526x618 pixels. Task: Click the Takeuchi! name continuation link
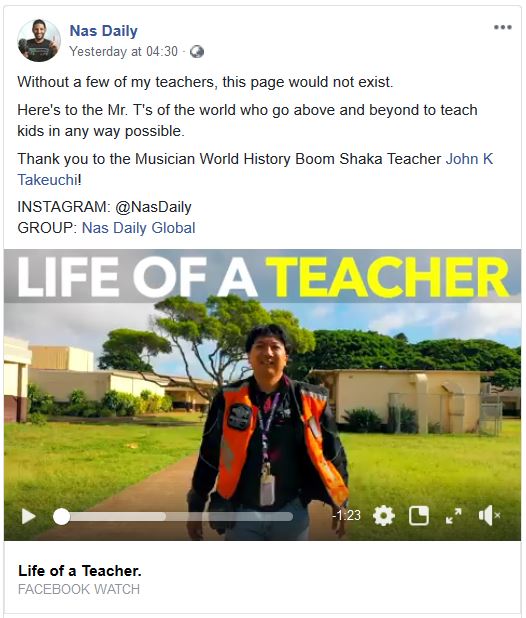[x=49, y=180]
